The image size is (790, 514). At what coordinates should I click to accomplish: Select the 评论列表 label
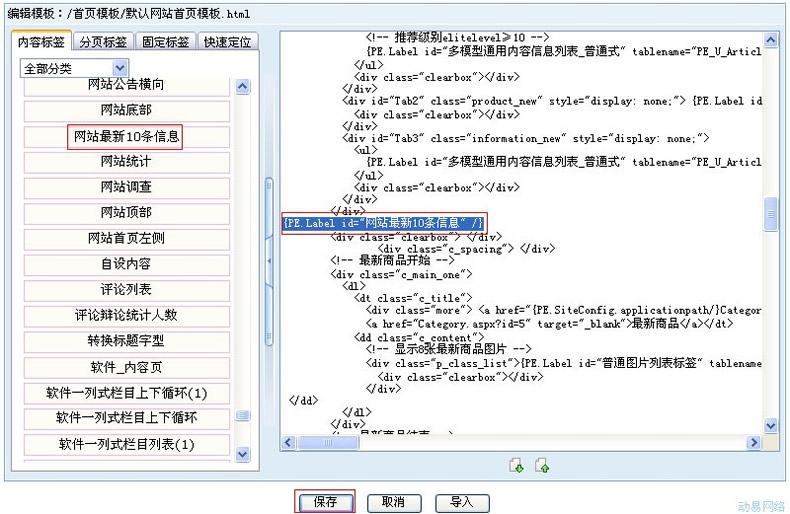click(126, 290)
